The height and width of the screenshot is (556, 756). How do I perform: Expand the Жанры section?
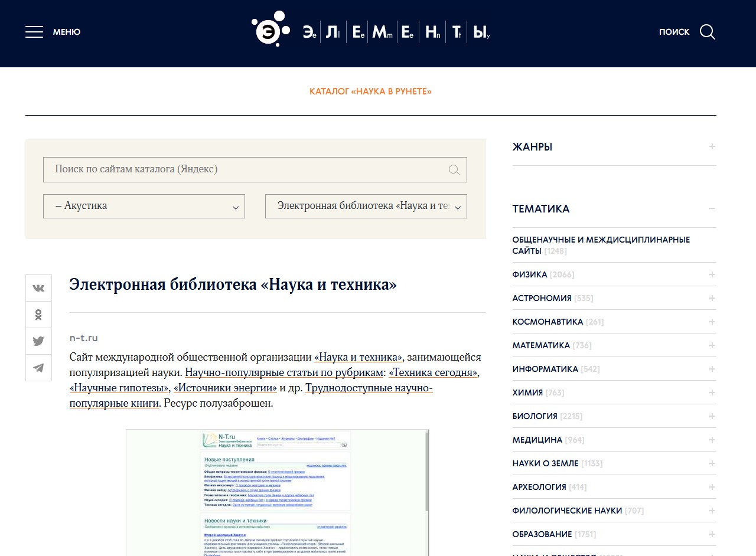(x=712, y=146)
